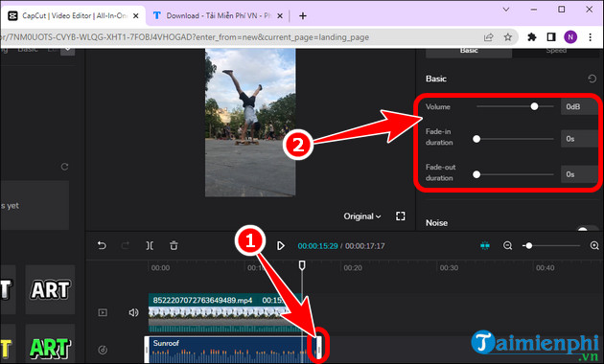Click the audio track icon
Viewport: 604px width, 364px height.
103,350
